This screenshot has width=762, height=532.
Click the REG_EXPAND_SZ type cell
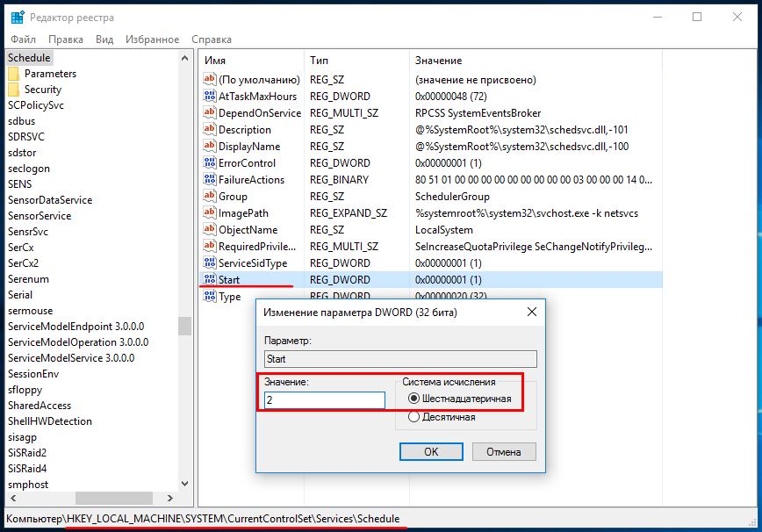coord(349,213)
